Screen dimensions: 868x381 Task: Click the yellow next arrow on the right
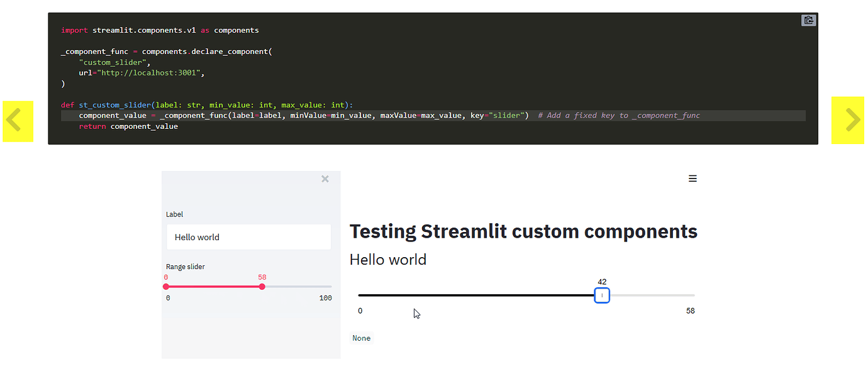[x=847, y=120]
